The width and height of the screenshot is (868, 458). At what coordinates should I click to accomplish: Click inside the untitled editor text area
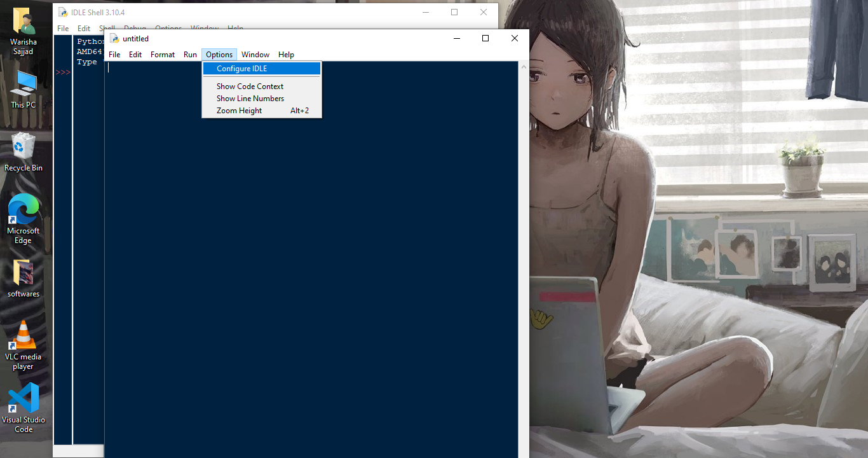point(311,260)
